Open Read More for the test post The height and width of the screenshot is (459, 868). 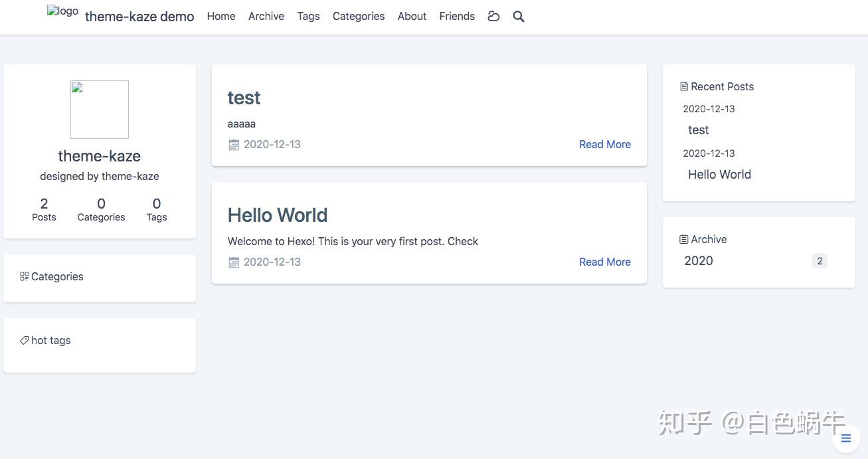(604, 144)
